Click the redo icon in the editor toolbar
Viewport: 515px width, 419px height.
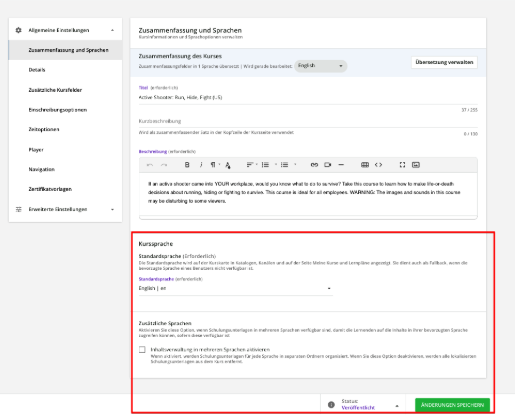(164, 165)
